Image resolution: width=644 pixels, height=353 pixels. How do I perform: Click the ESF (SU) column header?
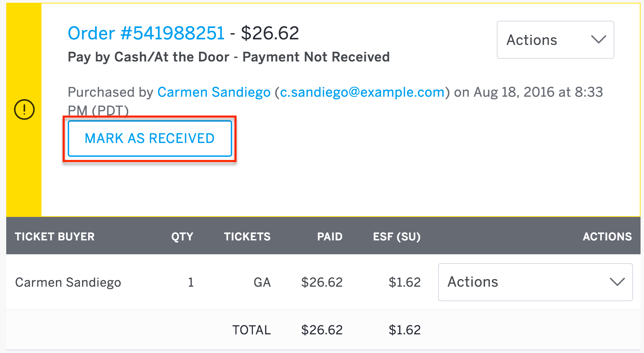[x=397, y=237]
